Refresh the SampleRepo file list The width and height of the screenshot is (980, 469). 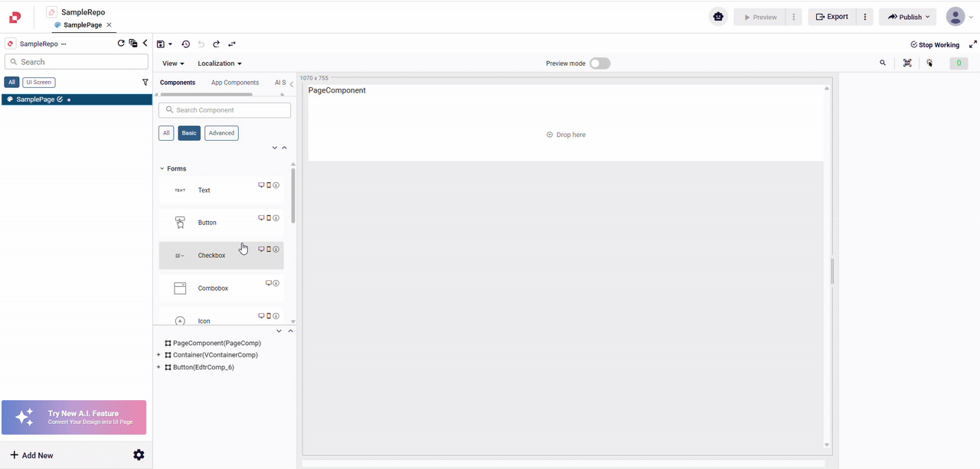tap(121, 44)
